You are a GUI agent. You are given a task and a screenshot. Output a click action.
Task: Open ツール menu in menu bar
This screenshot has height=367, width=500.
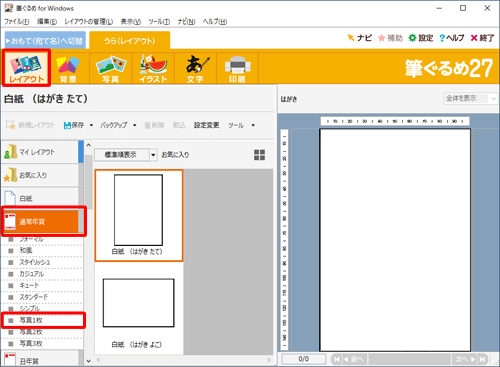159,22
